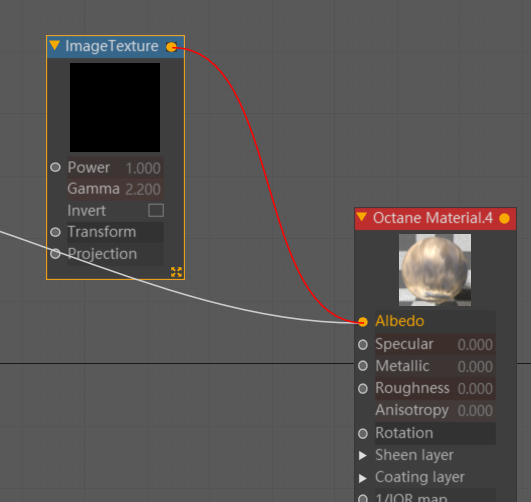This screenshot has width=531, height=502.
Task: Click the Octane Material.4 output pin
Action: pyautogui.click(x=504, y=218)
